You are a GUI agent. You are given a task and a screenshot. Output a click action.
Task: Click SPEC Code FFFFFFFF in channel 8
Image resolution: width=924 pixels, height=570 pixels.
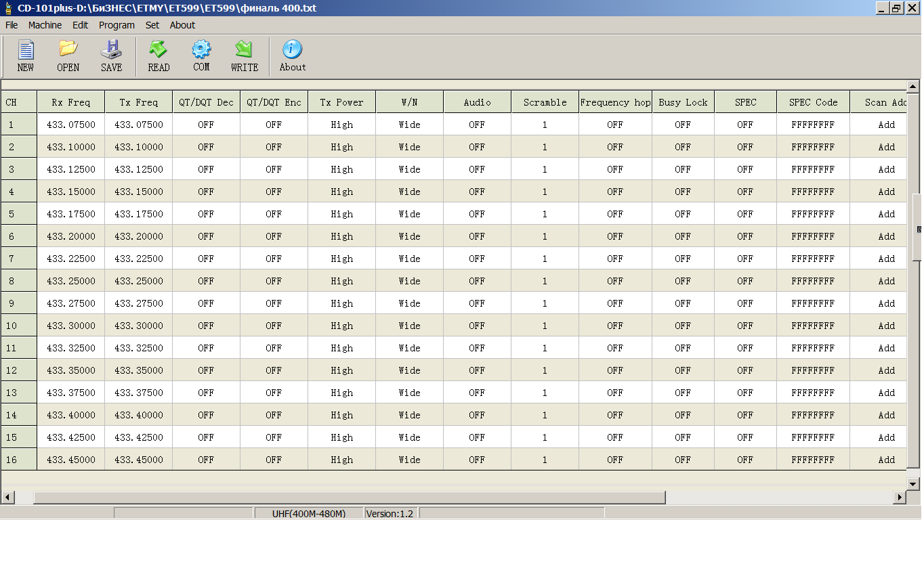[814, 281]
